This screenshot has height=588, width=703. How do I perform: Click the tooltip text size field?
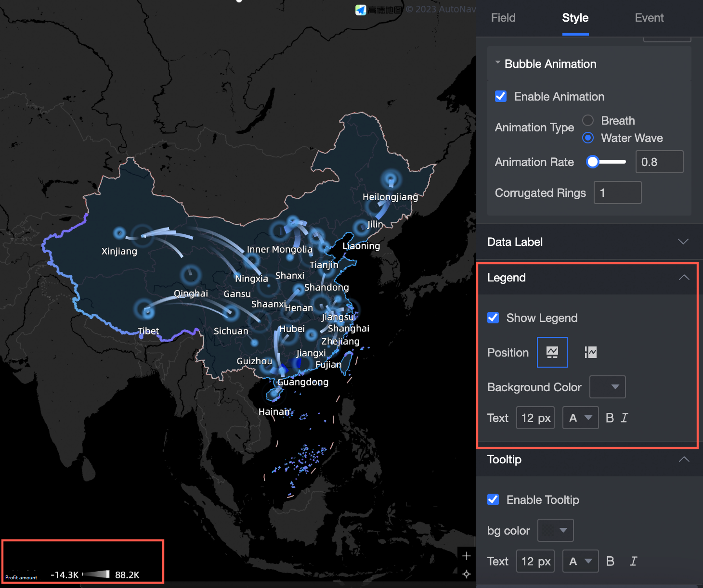tap(535, 561)
